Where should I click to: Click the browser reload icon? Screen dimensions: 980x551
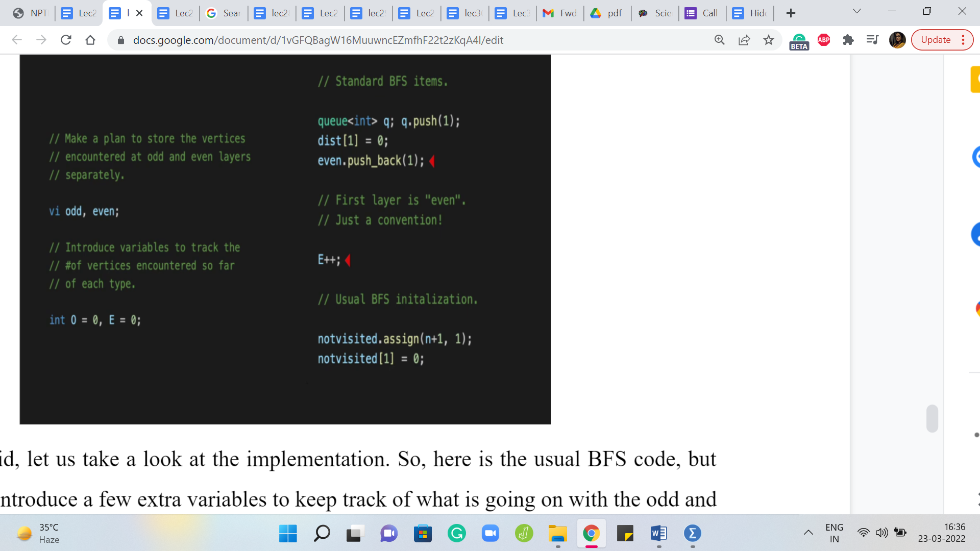pos(66,40)
